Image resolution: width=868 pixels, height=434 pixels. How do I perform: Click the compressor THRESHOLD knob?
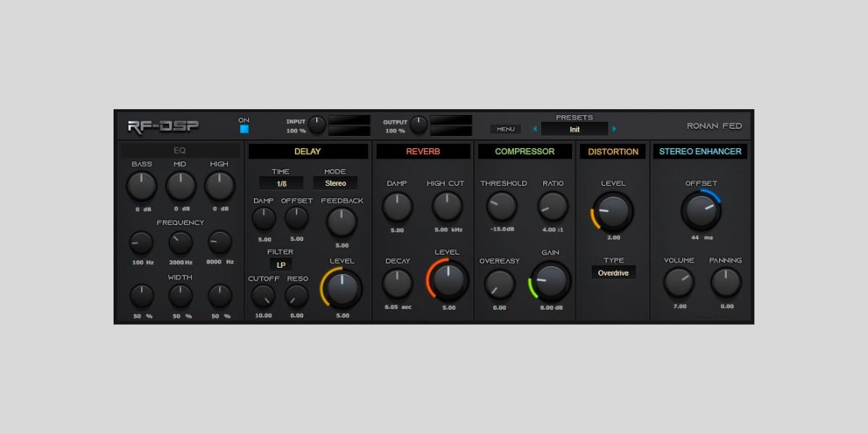pyautogui.click(x=502, y=207)
